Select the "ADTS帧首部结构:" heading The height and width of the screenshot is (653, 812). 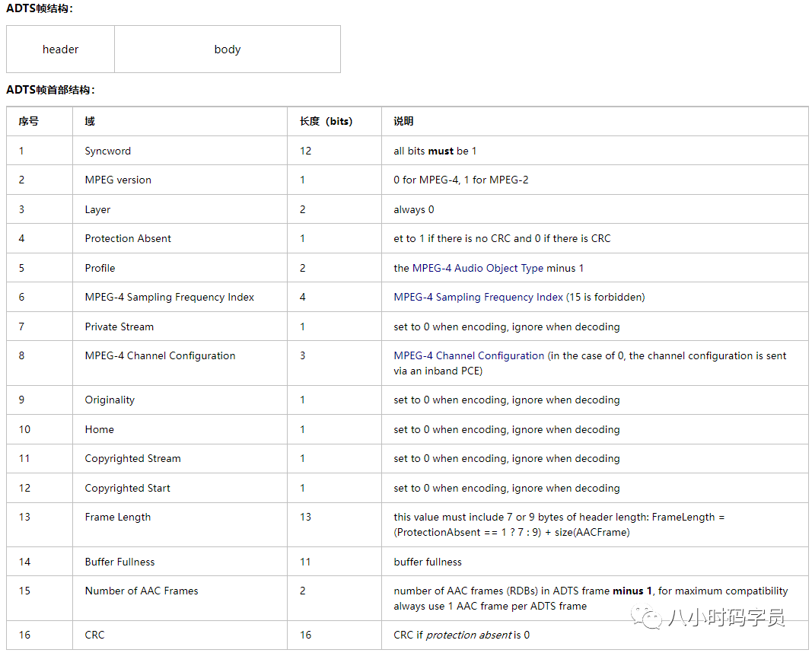(x=50, y=90)
